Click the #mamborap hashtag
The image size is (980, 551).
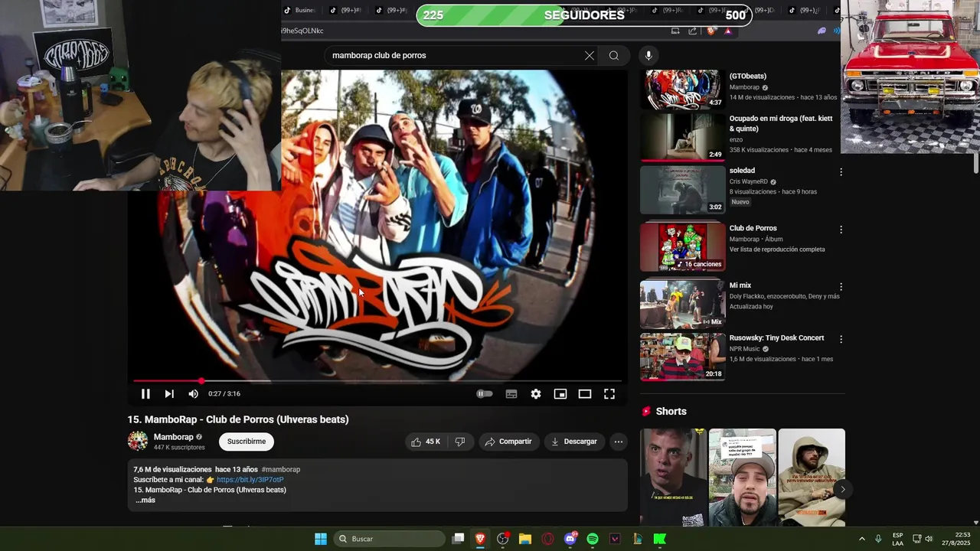click(281, 470)
